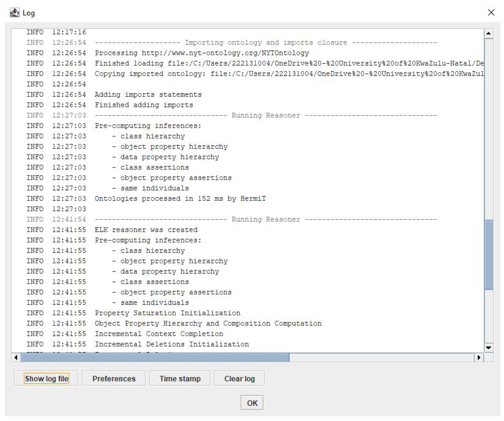Image resolution: width=504 pixels, height=421 pixels.
Task: Click the vertical scrollbar down arrow
Action: (488, 347)
